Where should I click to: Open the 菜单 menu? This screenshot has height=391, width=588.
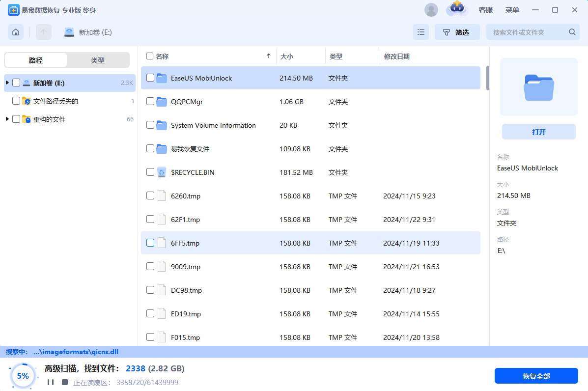(512, 10)
